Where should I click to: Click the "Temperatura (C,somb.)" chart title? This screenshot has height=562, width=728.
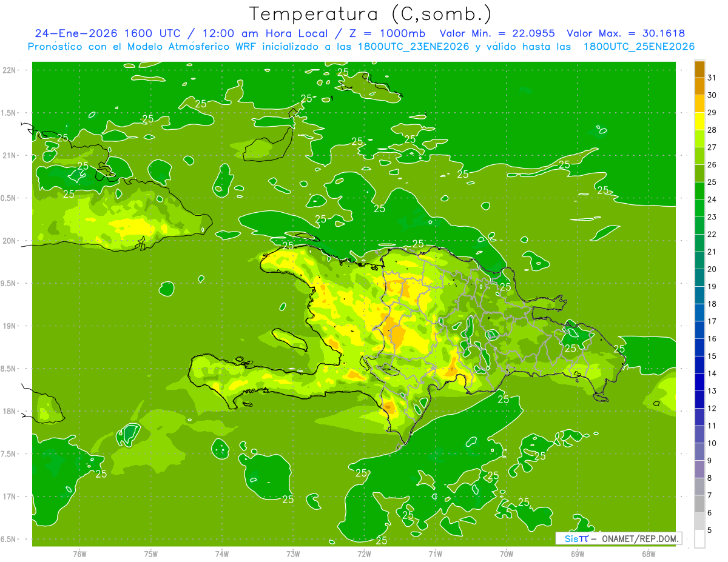371,14
